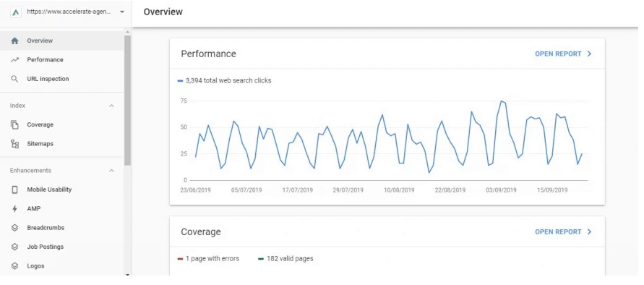Click the Performance card heading
This screenshot has width=644, height=285.
(209, 54)
